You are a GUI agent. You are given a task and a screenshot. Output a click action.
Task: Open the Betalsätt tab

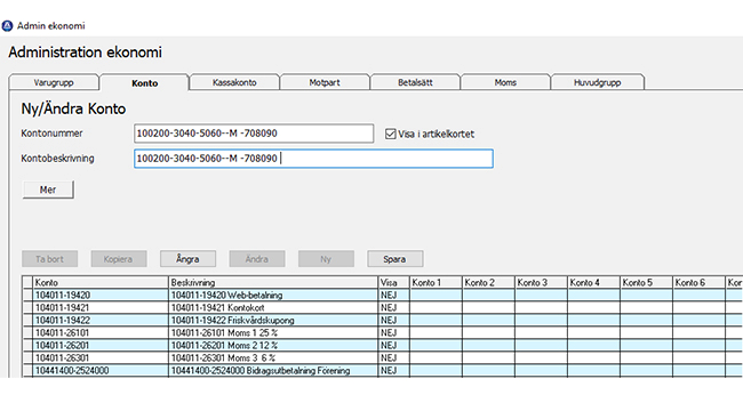click(x=415, y=82)
